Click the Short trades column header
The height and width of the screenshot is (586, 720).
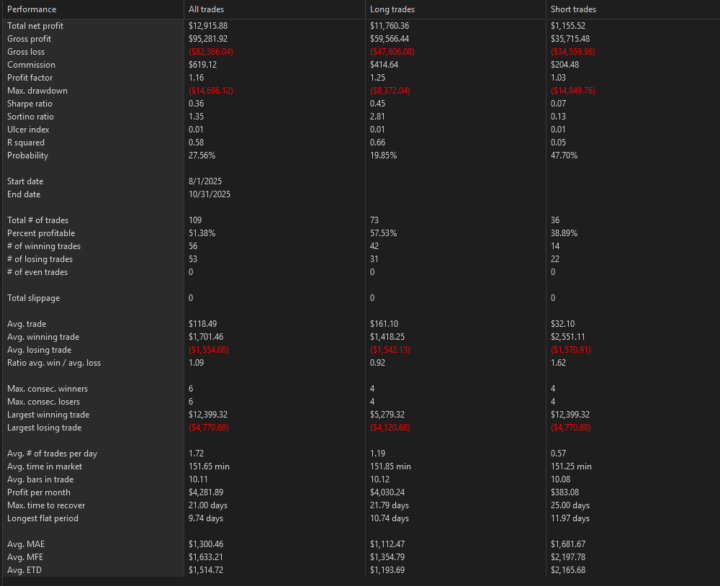coord(573,9)
